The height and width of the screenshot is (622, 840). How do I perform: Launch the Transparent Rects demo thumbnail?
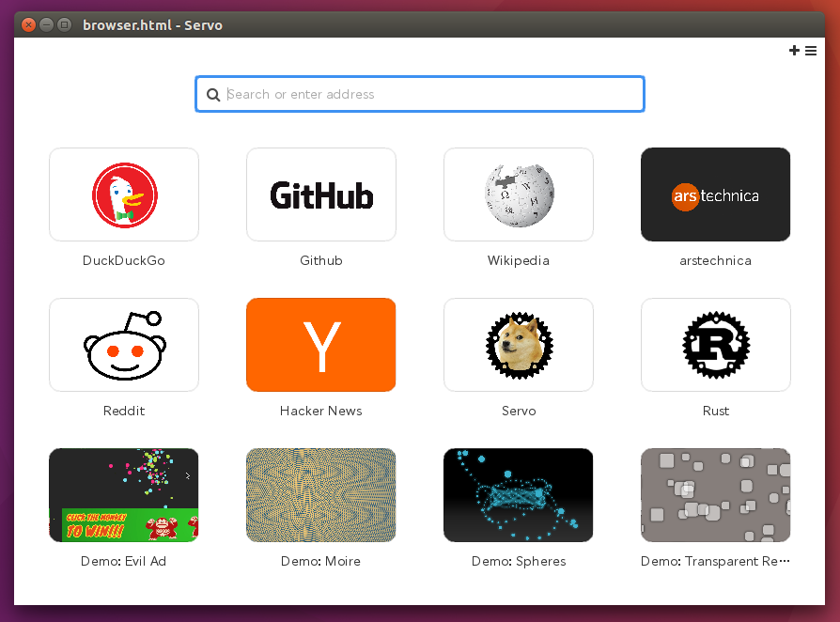(x=715, y=495)
